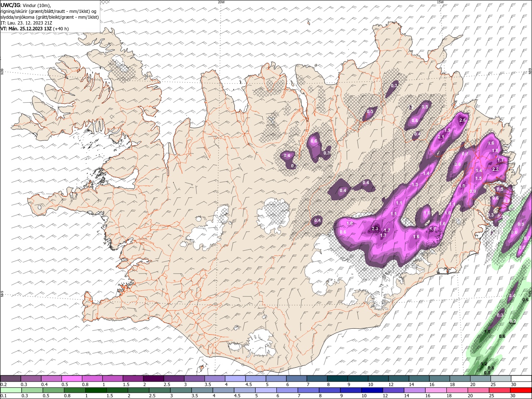The image size is (532, 399).
Task: Click the '20W' longitude label
Action: [x=221, y=2]
